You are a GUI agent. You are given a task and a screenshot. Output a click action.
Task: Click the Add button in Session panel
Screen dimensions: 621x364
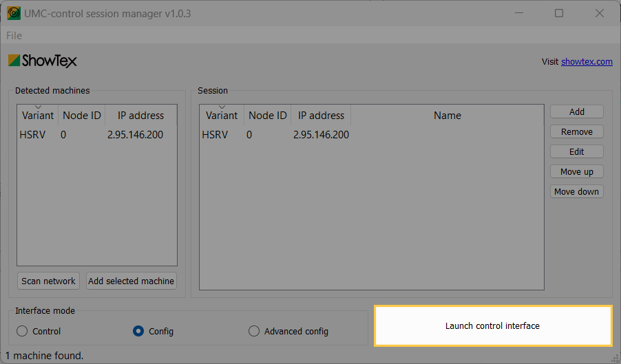tap(576, 111)
